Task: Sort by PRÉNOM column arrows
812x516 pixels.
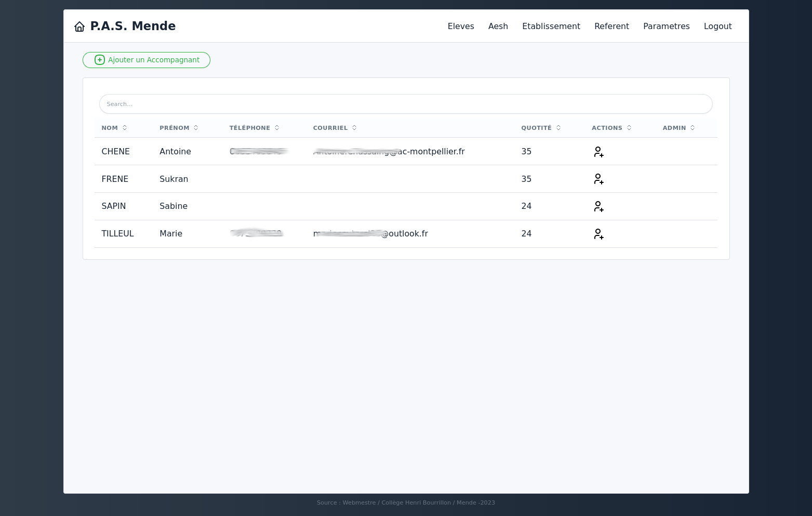Action: point(196,128)
